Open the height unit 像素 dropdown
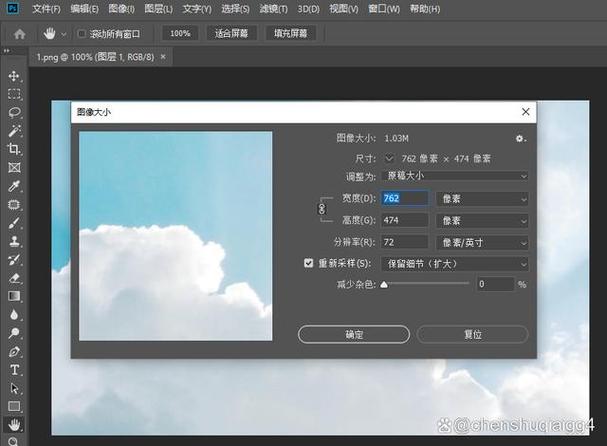This screenshot has height=446, width=607. [482, 221]
